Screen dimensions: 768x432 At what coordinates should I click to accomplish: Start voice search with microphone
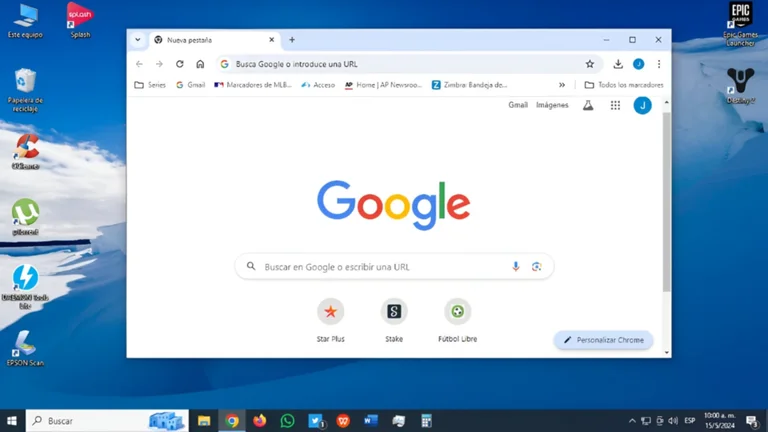click(x=515, y=266)
